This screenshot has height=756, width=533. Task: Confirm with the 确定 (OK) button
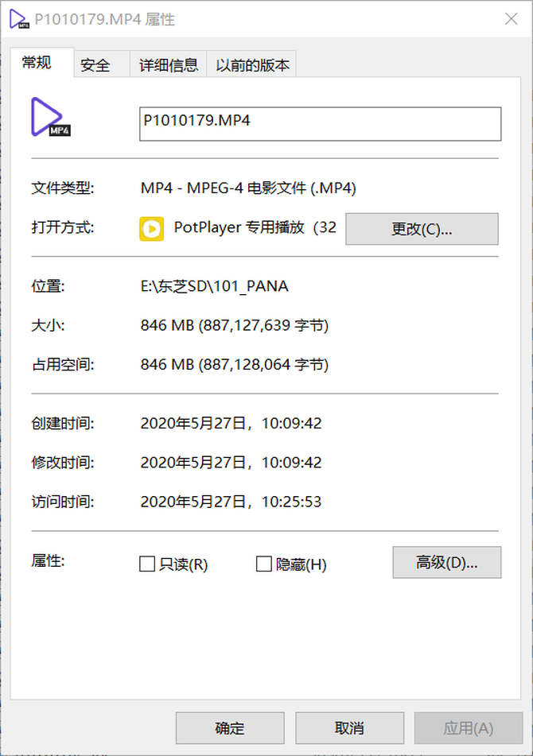[230, 728]
